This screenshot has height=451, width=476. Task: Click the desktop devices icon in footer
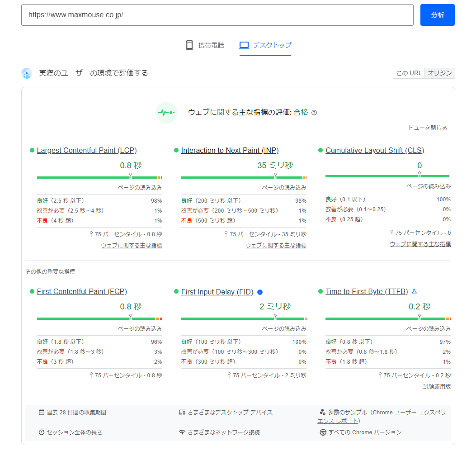tap(182, 413)
